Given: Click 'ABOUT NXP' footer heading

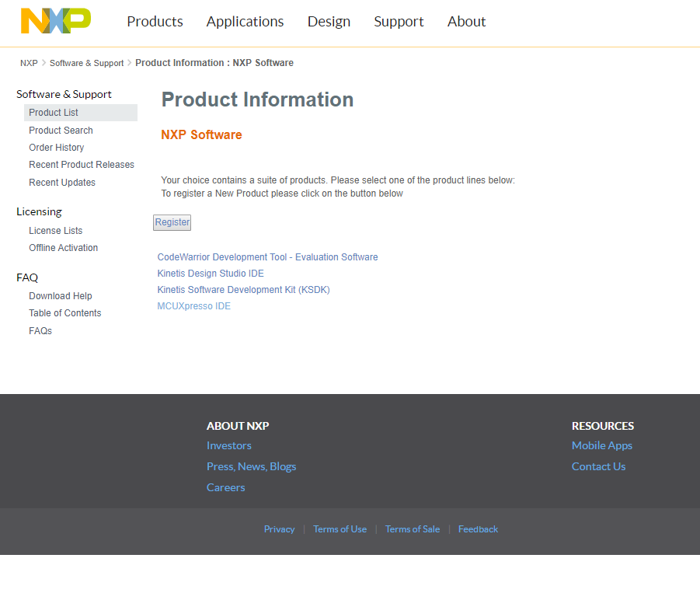Looking at the screenshot, I should 238,426.
